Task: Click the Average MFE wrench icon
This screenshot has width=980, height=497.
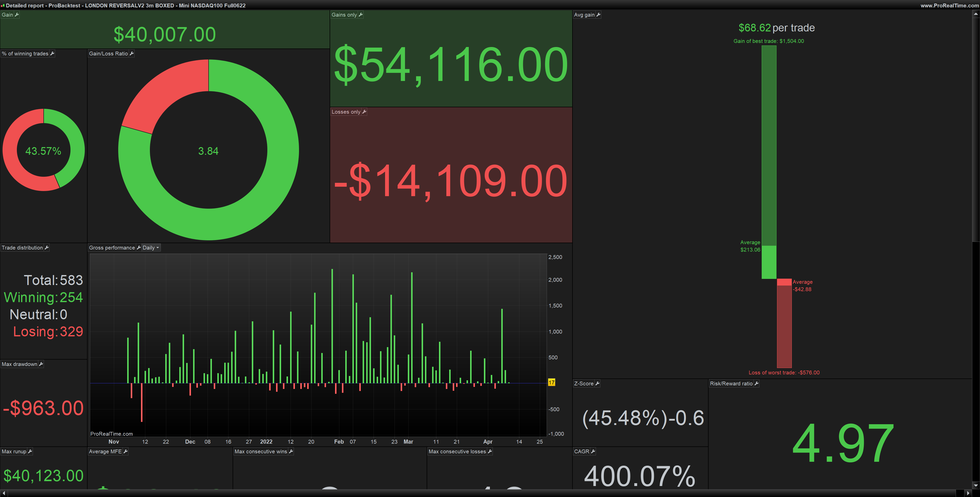Action: pyautogui.click(x=126, y=451)
